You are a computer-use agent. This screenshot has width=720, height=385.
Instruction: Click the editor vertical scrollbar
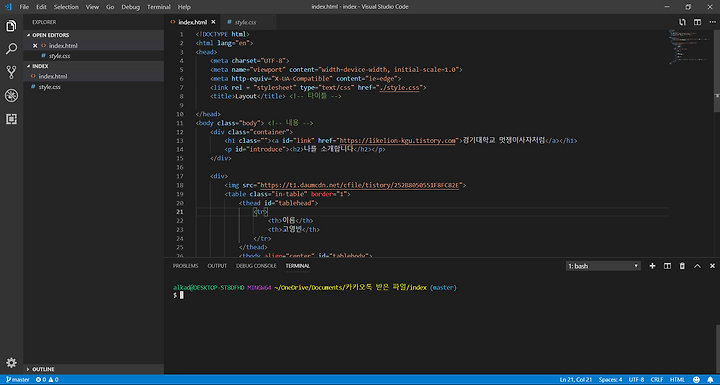(x=717, y=71)
